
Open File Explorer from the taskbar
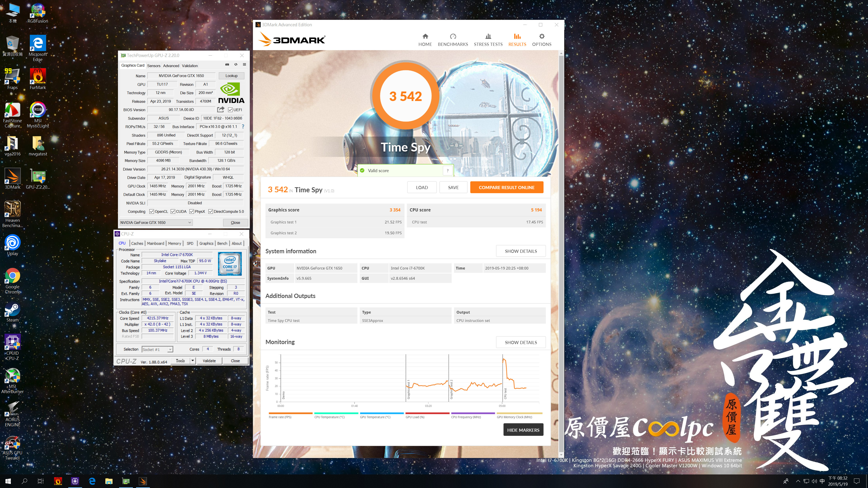pos(109,481)
